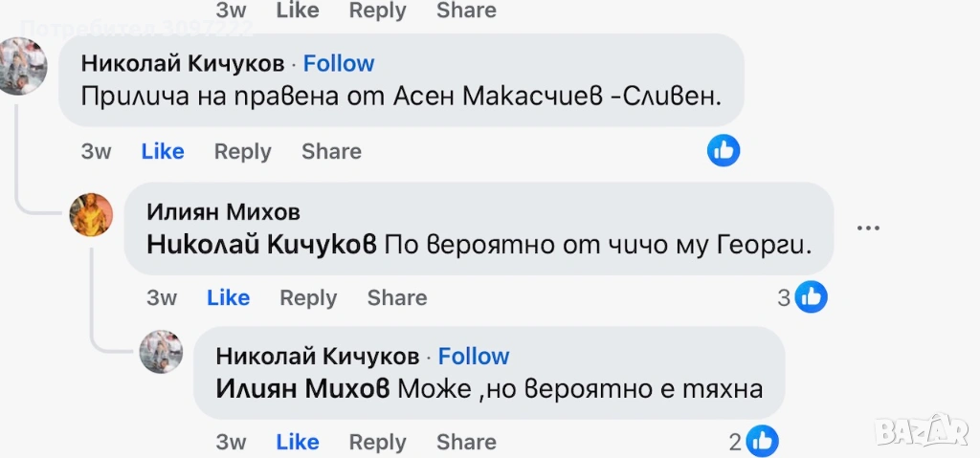
Task: Click thumbs-up reaction icon showing 2 likes
Action: [x=762, y=442]
